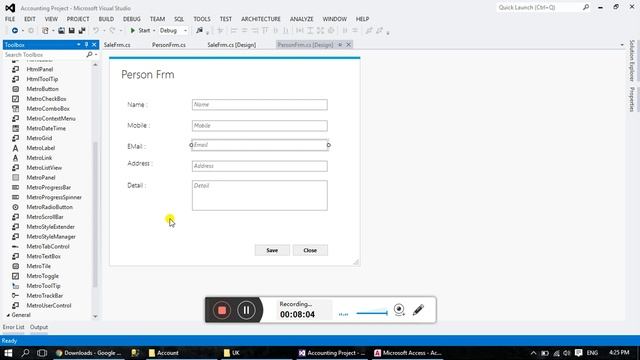Select MetroTabControl in Toolbox
The width and height of the screenshot is (640, 360).
[48, 247]
